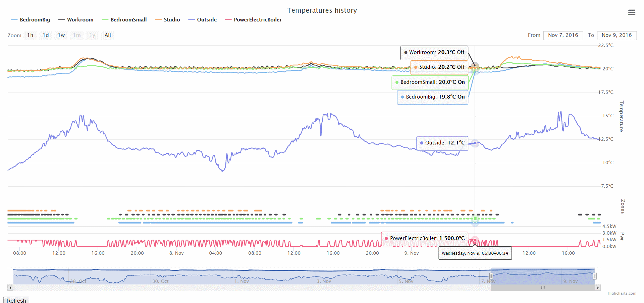Image resolution: width=644 pixels, height=303 pixels.
Task: Click the navigator right scroll arrow
Action: point(598,288)
